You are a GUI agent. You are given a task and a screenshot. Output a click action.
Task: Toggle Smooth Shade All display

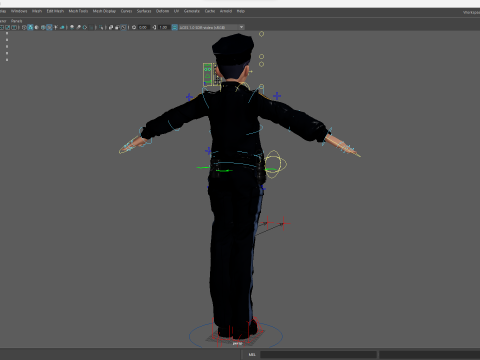click(30, 27)
